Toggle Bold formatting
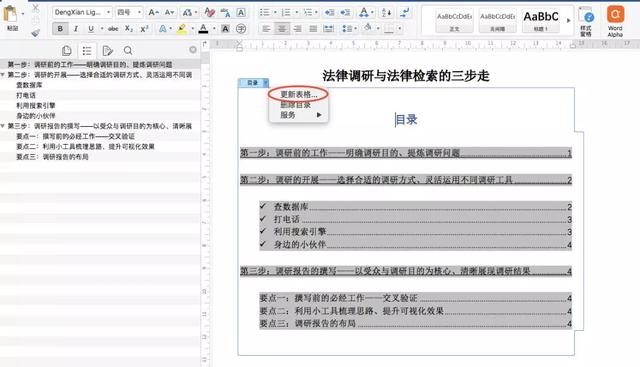 [60, 29]
